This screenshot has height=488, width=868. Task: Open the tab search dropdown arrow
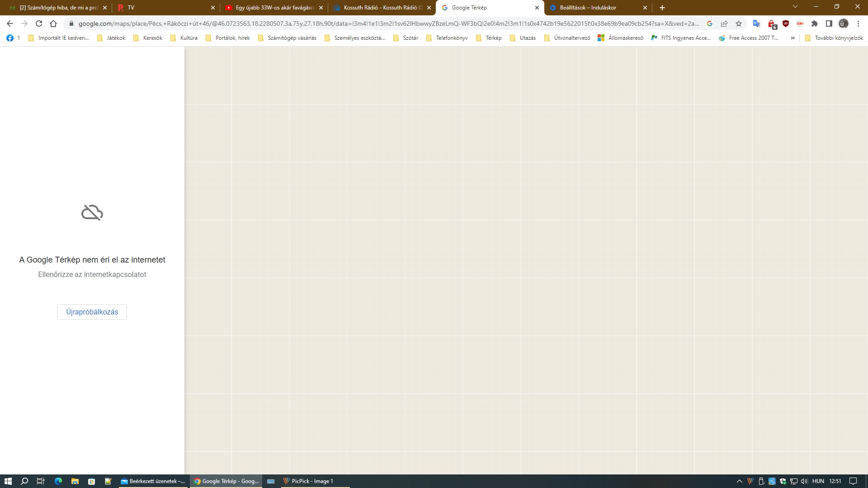pyautogui.click(x=795, y=7)
